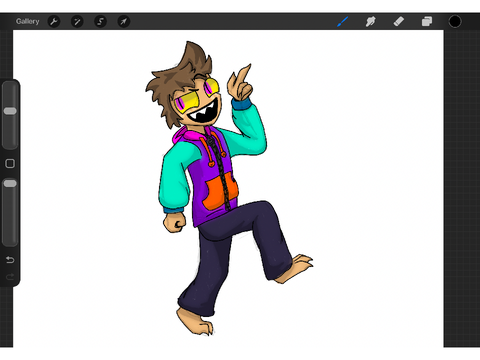Select the Smudge finger tool
Viewport: 480px width, 360px height.
(370, 22)
